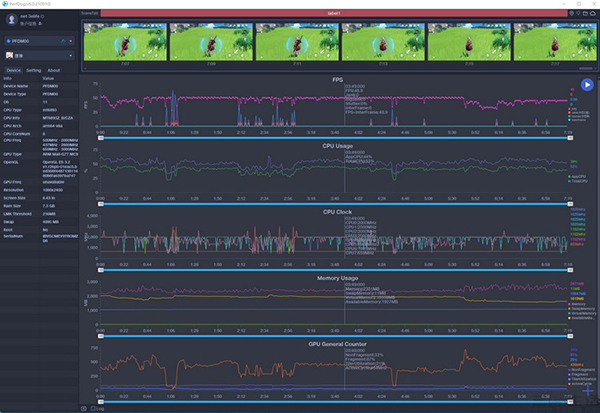The width and height of the screenshot is (600, 413).
Task: Open the About tab
Action: pyautogui.click(x=54, y=71)
